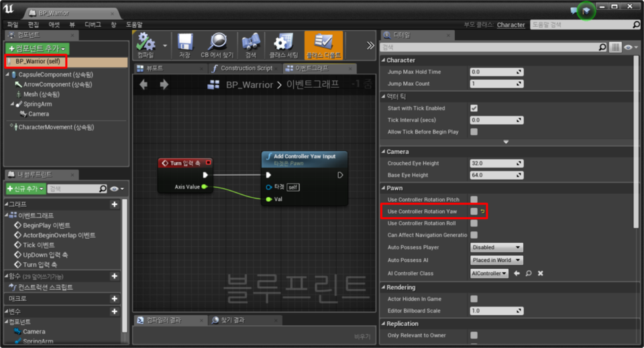644x348 pixels.
Task: Open My Blueprint view options eye
Action: click(117, 189)
